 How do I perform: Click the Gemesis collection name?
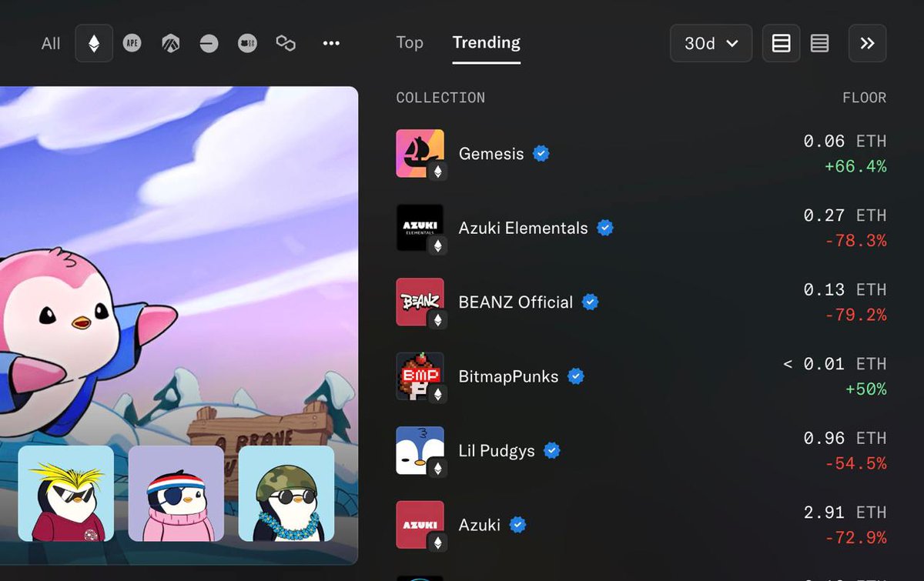[491, 153]
